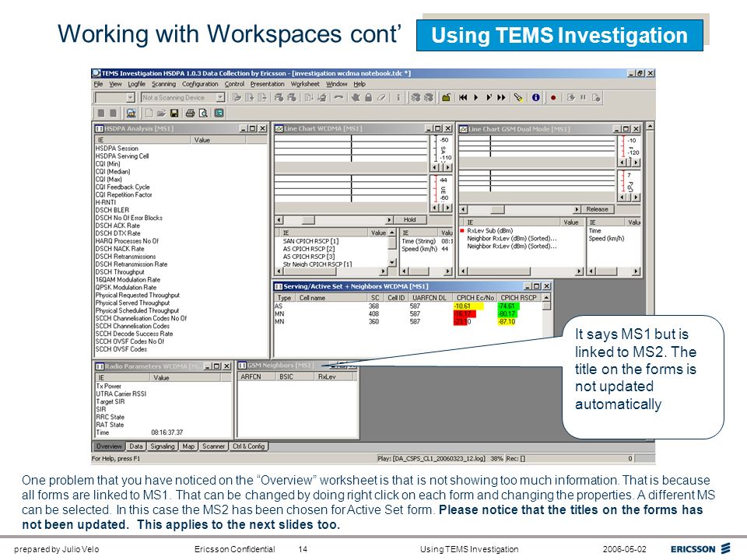Switch to the Map worksheet tab
Viewport: 747px width, 560px height.
point(188,446)
